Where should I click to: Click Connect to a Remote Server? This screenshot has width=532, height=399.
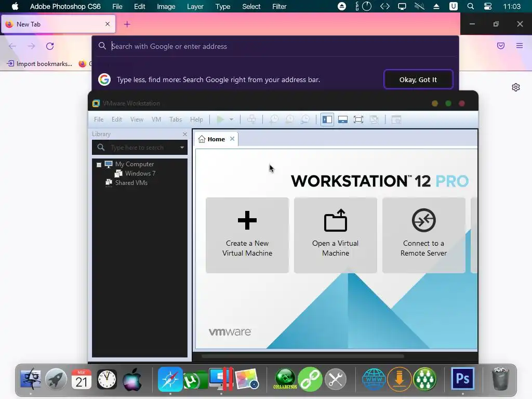coord(424,235)
